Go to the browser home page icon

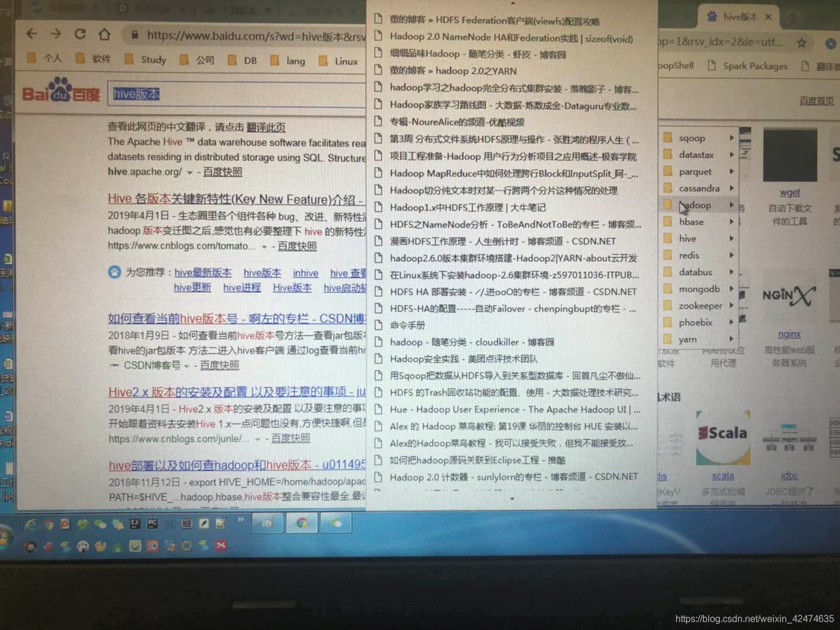[x=104, y=34]
